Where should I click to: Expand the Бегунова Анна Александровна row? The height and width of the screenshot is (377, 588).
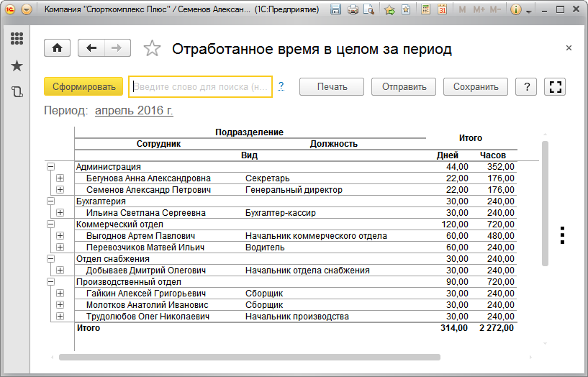tap(60, 178)
